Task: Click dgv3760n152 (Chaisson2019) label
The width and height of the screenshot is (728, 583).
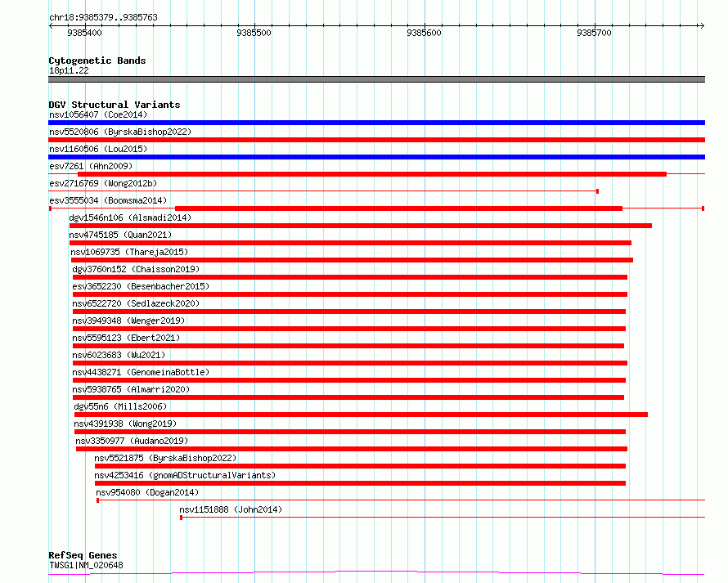Action: [136, 269]
